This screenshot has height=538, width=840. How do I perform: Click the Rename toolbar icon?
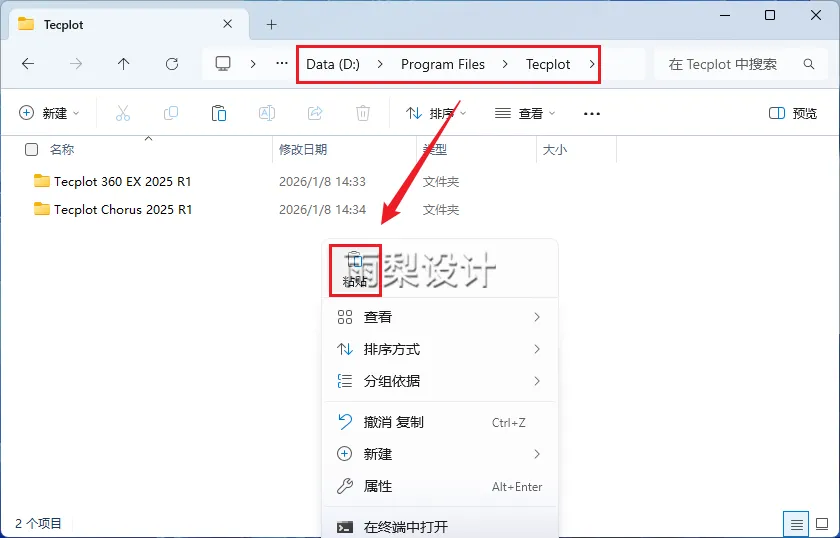click(x=267, y=113)
